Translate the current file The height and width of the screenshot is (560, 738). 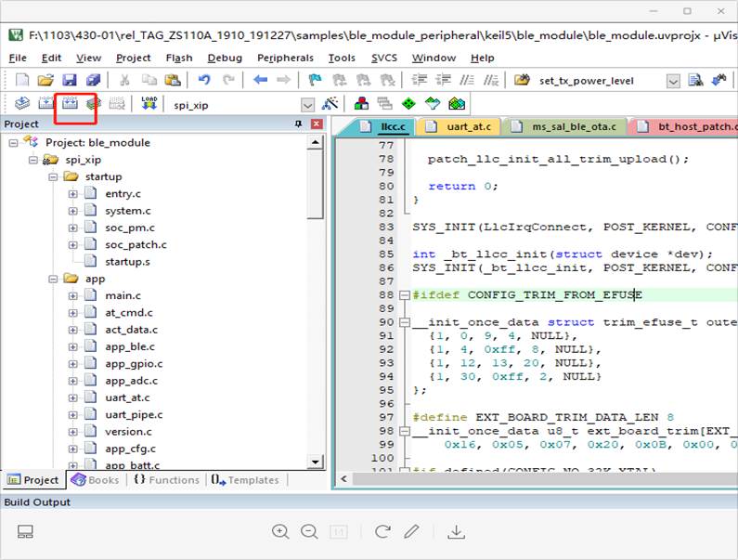tap(21, 103)
